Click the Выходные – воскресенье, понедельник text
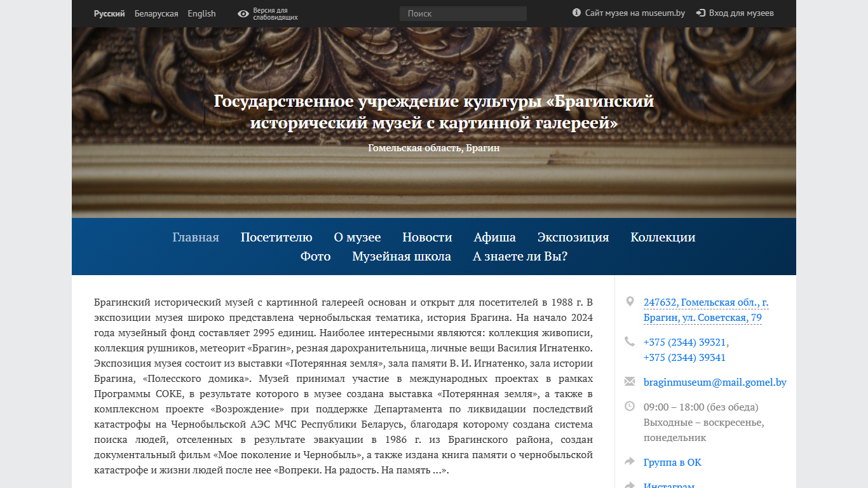The width and height of the screenshot is (868, 488). click(x=704, y=430)
